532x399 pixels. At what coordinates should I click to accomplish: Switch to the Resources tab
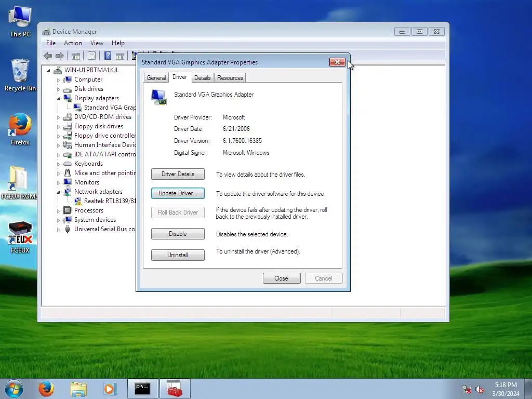(x=230, y=78)
